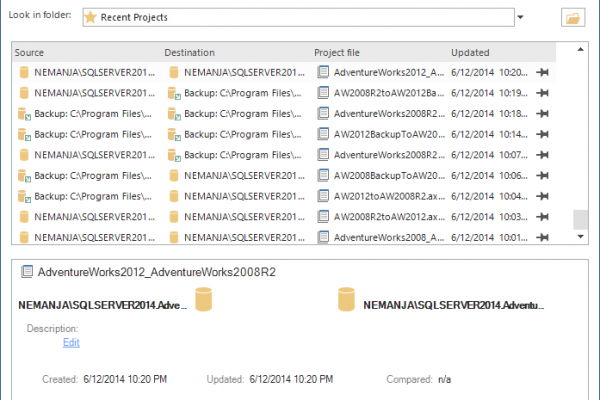600x400 pixels.
Task: Click project file icon for AdventureWorks2008_A...
Action: 323,237
